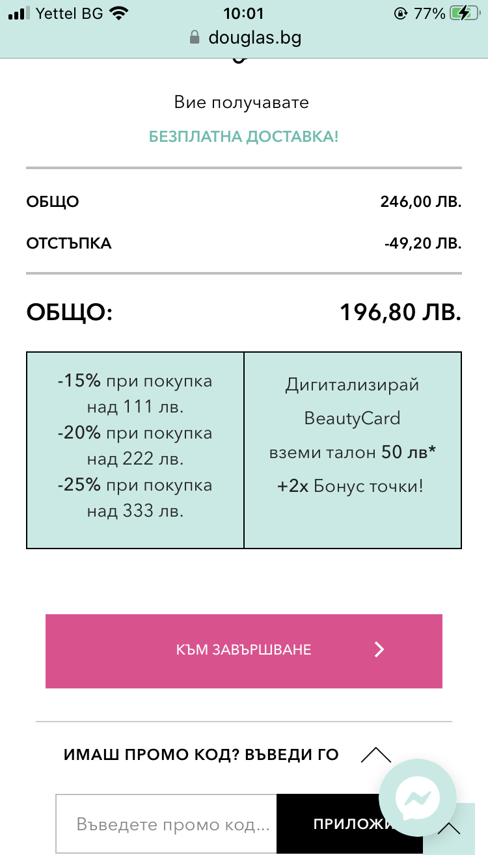Click the right arrow on checkout button
488x868 pixels.
380,649
